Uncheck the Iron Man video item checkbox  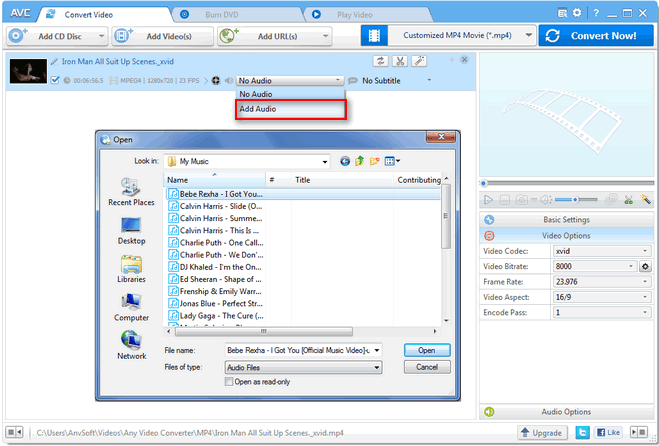click(x=55, y=80)
